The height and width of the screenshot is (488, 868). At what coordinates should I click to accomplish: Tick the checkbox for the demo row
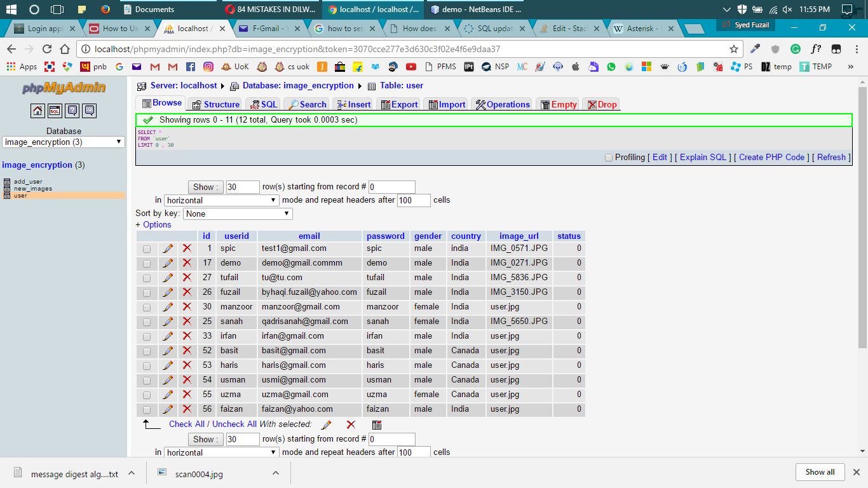(147, 263)
